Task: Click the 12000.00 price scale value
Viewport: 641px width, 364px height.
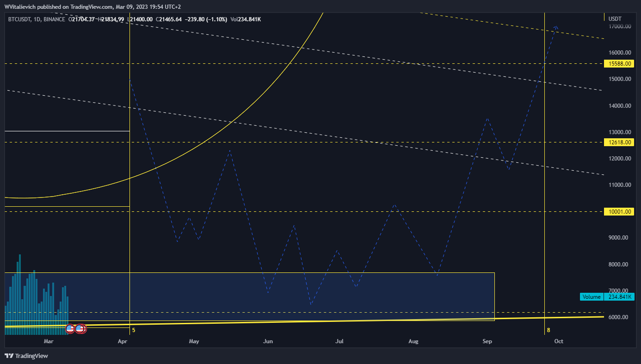Action: pyautogui.click(x=620, y=159)
